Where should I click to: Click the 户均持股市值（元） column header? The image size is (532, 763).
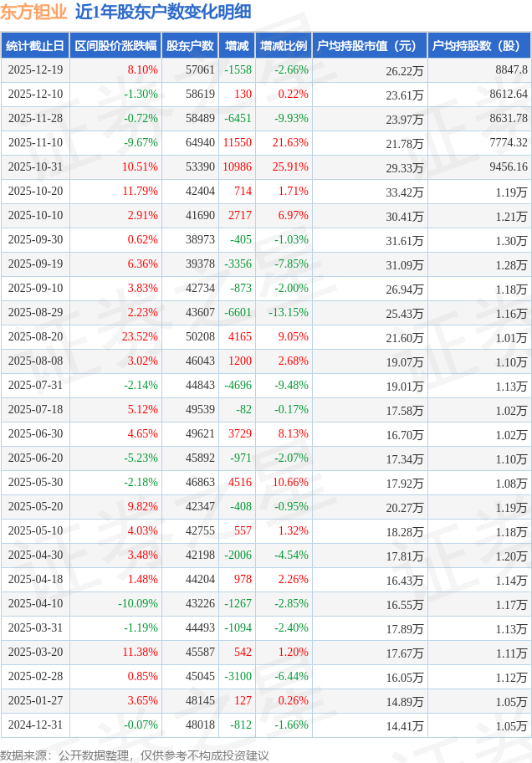click(368, 46)
